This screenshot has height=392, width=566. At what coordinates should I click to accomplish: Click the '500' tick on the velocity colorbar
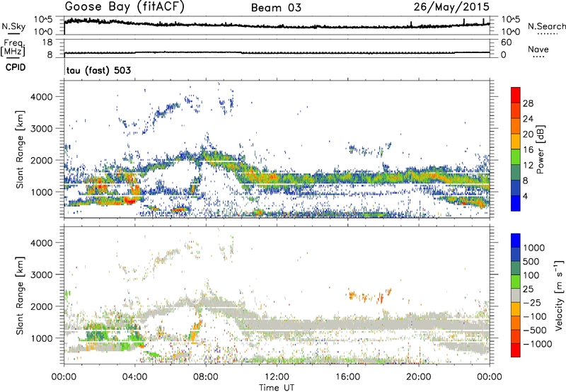coord(531,261)
